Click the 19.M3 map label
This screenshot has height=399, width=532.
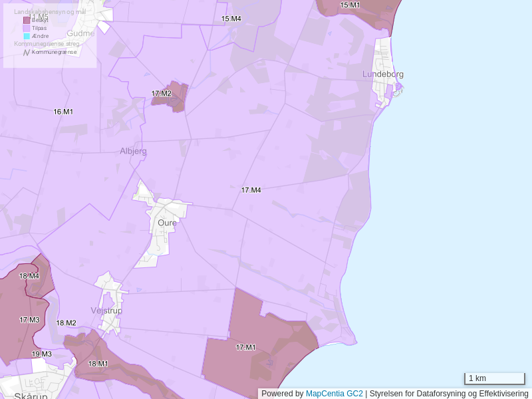(x=41, y=354)
